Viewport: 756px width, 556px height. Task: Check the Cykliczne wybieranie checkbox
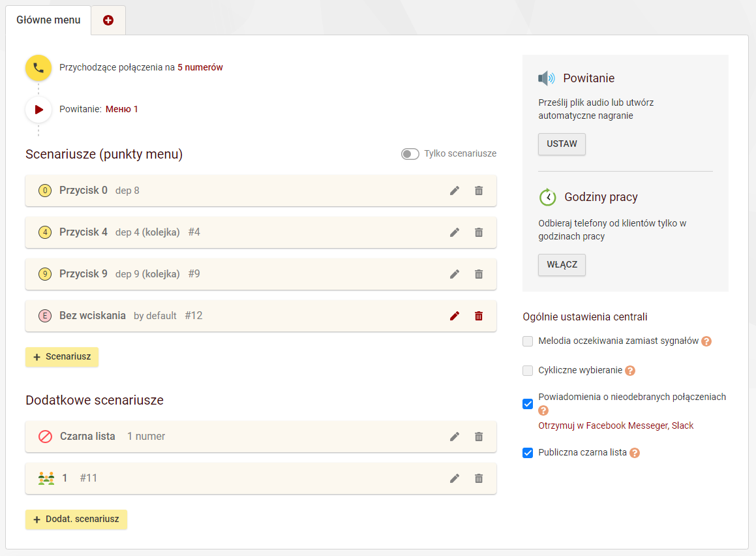coord(528,371)
